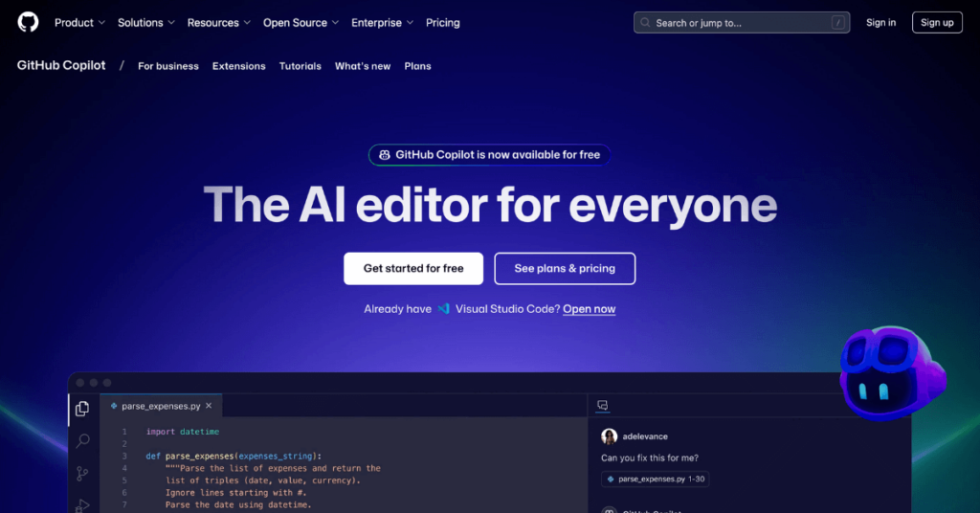Go to the Plans sub-navigation item

[x=417, y=66]
